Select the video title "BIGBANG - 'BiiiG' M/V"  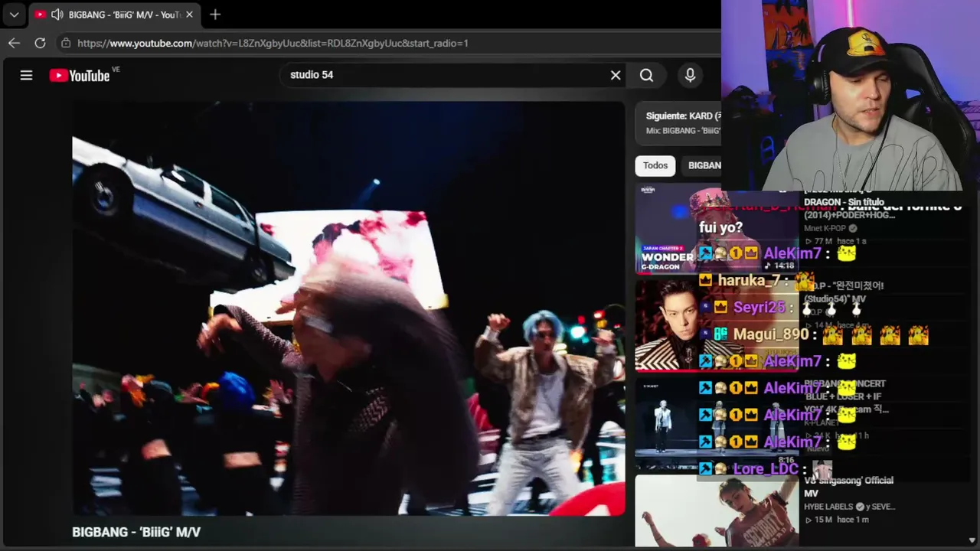136,532
